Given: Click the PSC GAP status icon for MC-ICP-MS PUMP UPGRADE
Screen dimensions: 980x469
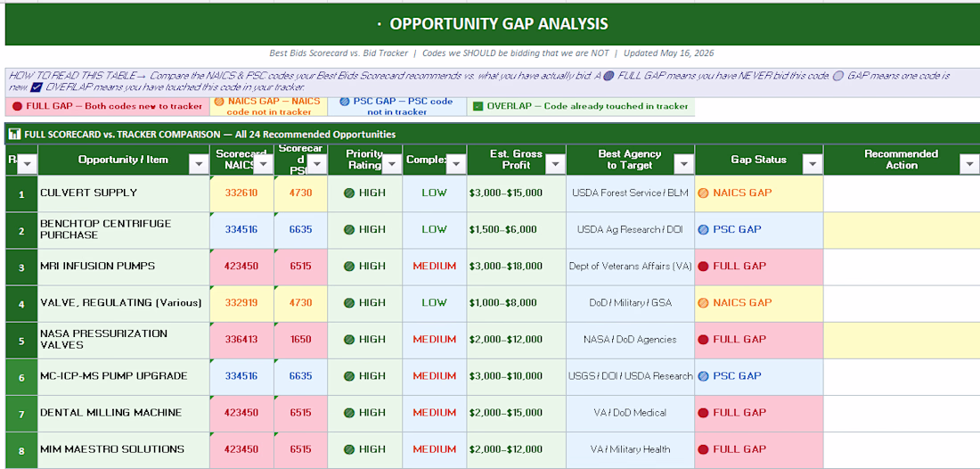Looking at the screenshot, I should click(703, 376).
